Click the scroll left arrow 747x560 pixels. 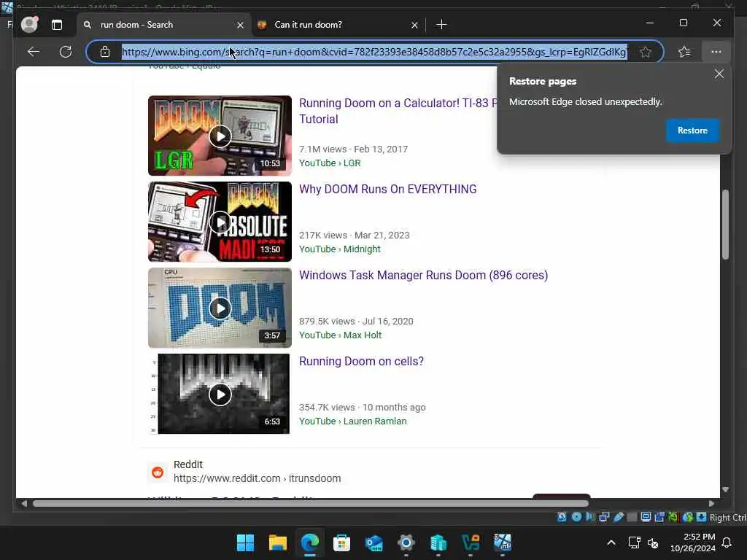tap(24, 503)
